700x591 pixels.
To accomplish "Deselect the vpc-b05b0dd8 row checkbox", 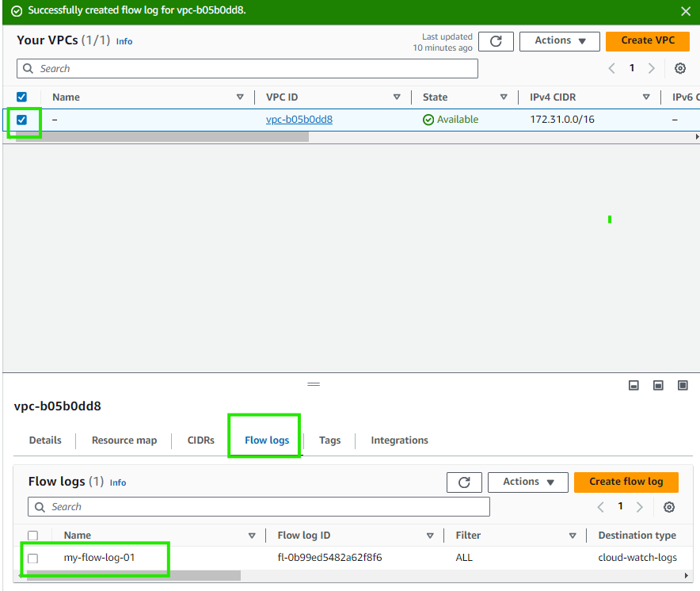I will coord(22,120).
